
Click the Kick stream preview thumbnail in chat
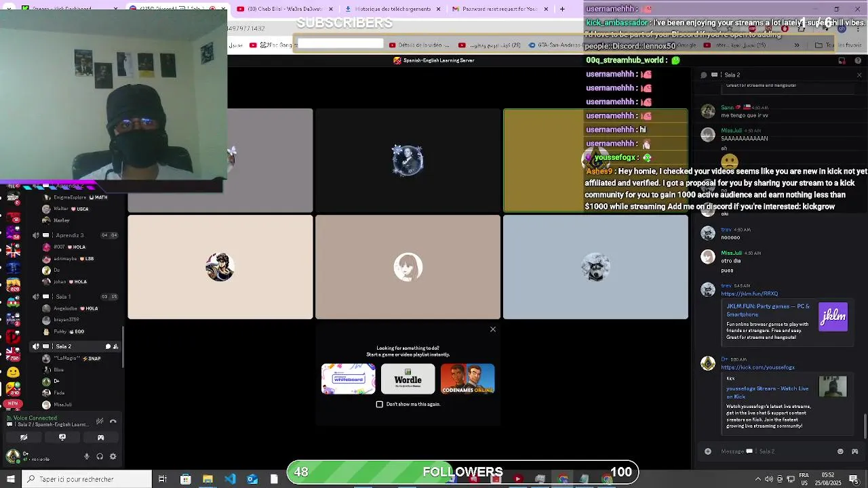(833, 386)
